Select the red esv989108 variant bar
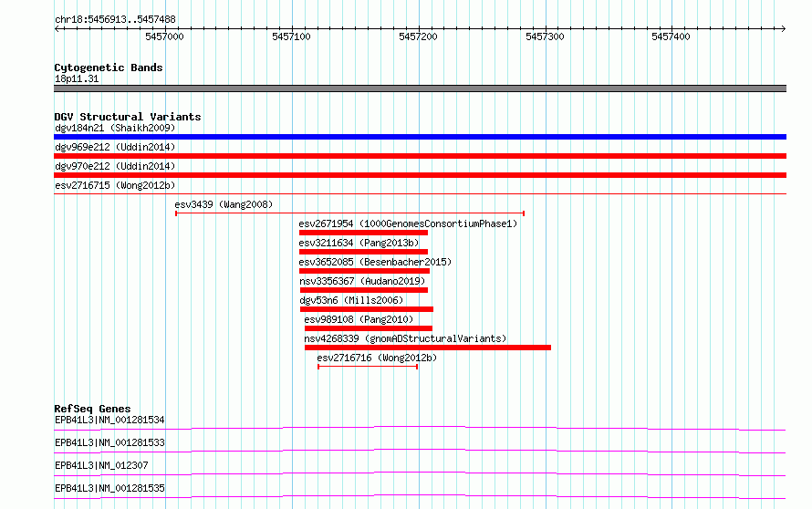 [x=369, y=328]
